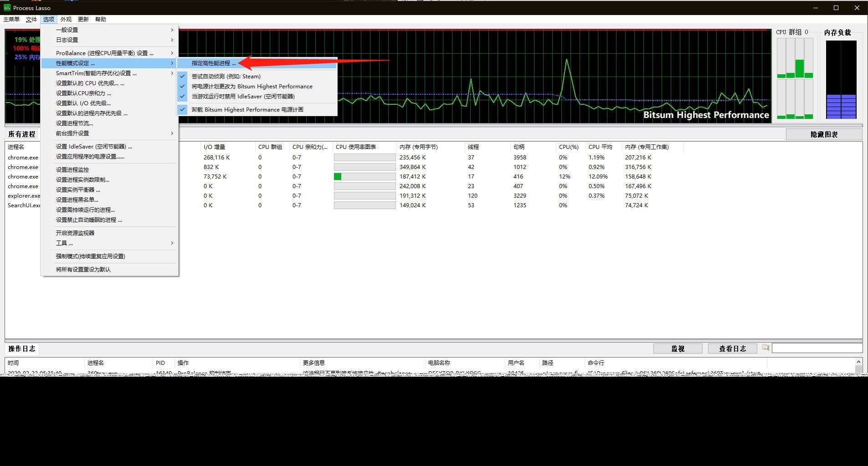
Task: Click the CPU 群组 0 core bars
Action: pos(795,78)
